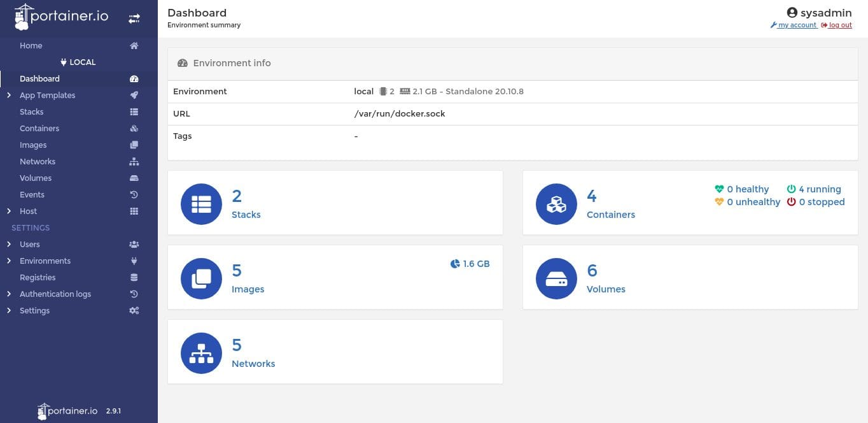
Task: Select the Dashboard sidebar item
Action: point(39,79)
